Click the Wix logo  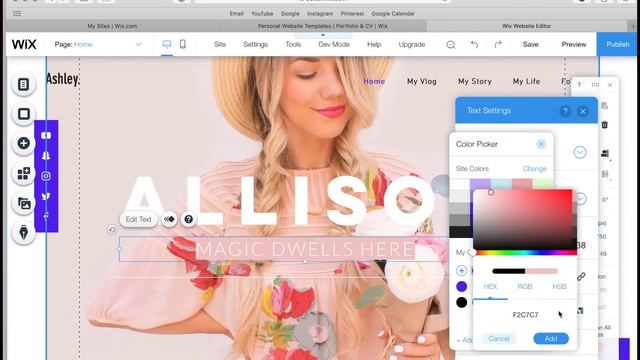(x=24, y=44)
